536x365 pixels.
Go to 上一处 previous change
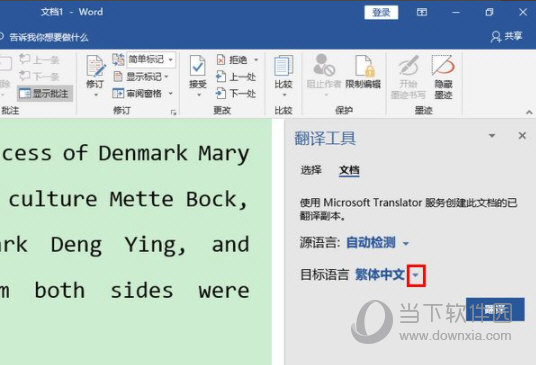(x=236, y=77)
